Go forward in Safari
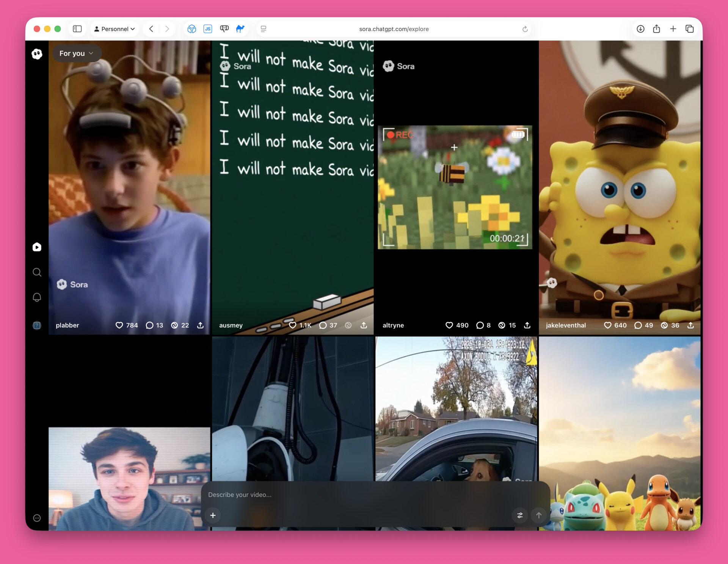The width and height of the screenshot is (728, 564). point(167,29)
